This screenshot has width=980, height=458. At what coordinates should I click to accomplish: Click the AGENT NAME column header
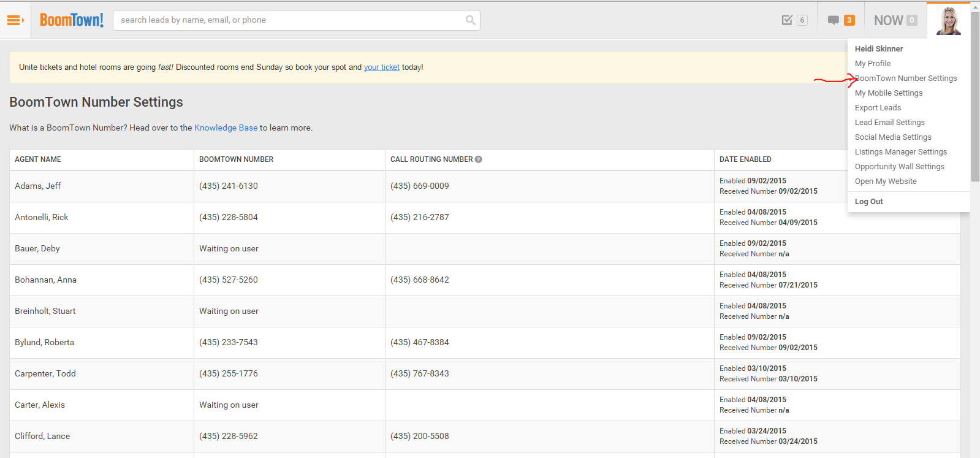tap(38, 159)
